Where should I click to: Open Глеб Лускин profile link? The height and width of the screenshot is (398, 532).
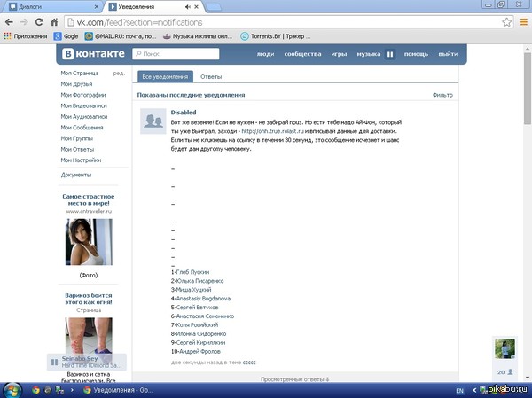pyautogui.click(x=192, y=272)
